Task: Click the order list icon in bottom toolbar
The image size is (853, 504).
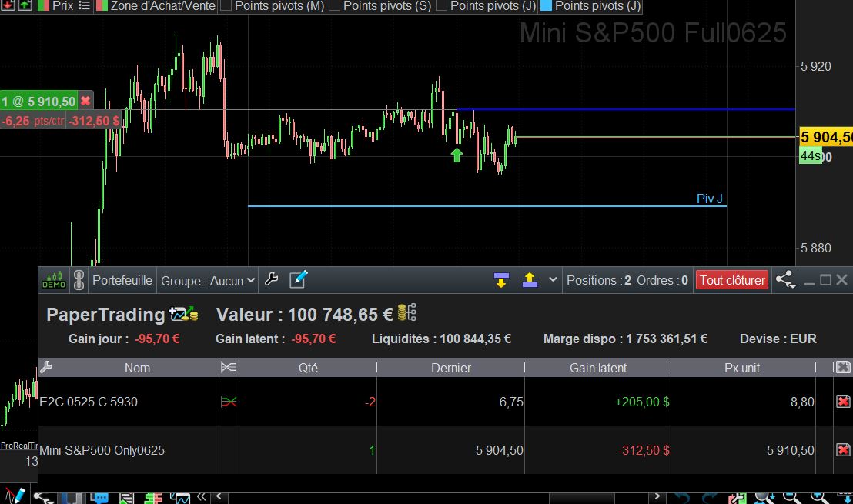Action: (x=126, y=498)
